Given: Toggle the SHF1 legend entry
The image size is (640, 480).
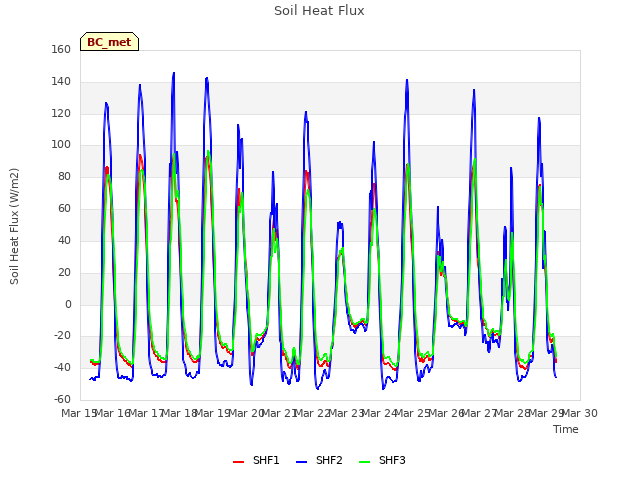Looking at the screenshot, I should [x=256, y=460].
